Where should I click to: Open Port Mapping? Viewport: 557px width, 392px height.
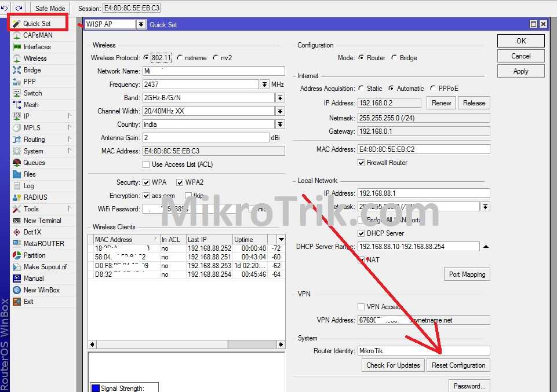point(467,274)
